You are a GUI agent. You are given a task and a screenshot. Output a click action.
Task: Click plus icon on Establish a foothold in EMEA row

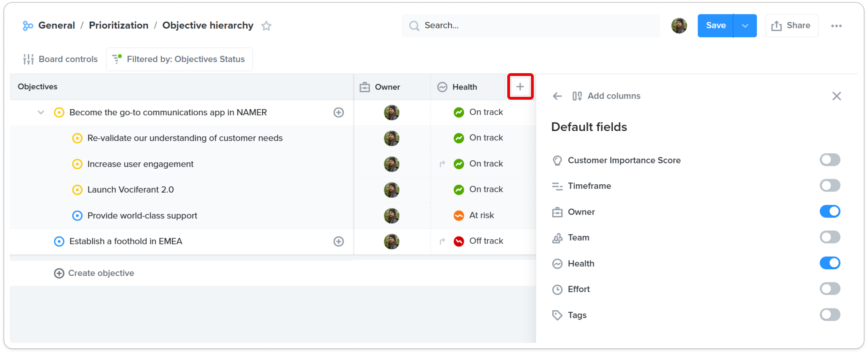pyautogui.click(x=338, y=241)
